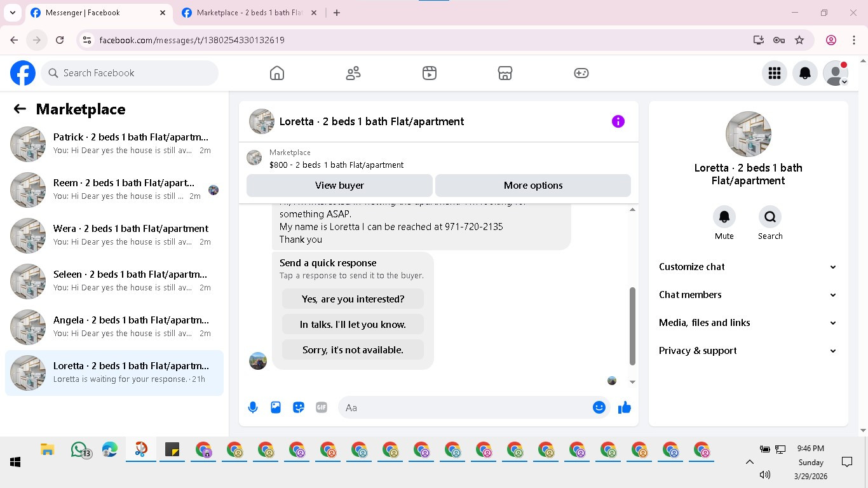Open the Chrome three-dot menu
The height and width of the screenshot is (488, 868).
[854, 40]
